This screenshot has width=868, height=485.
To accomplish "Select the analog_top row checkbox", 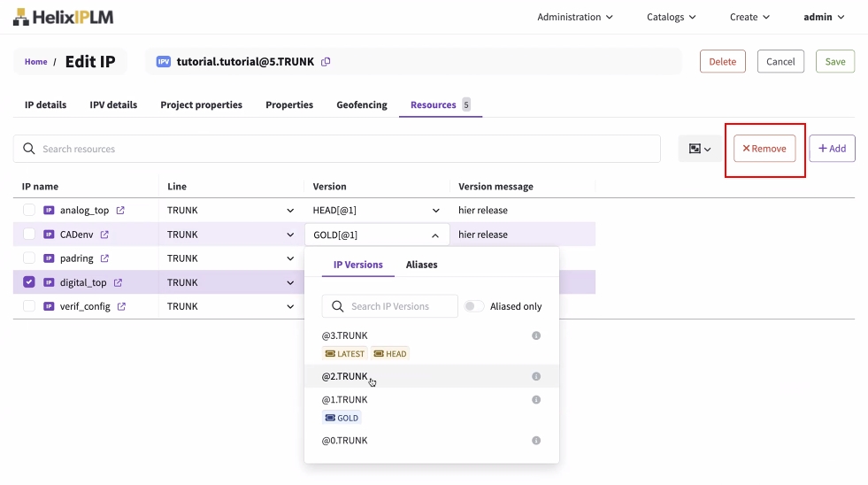I will 29,211.
